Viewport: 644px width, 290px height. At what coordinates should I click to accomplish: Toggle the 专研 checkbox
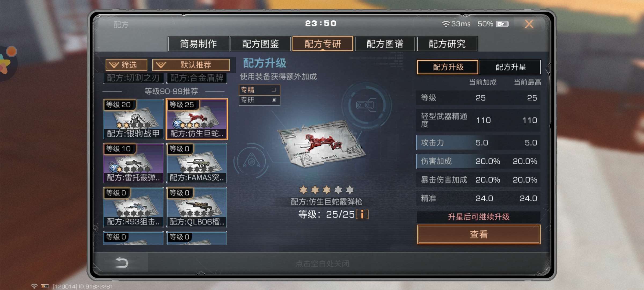[x=273, y=100]
